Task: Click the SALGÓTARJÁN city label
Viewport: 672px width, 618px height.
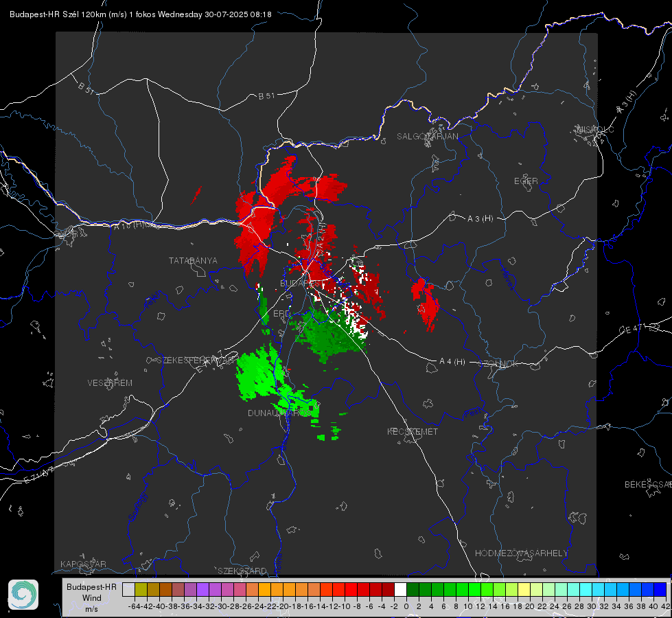Action: (427, 137)
